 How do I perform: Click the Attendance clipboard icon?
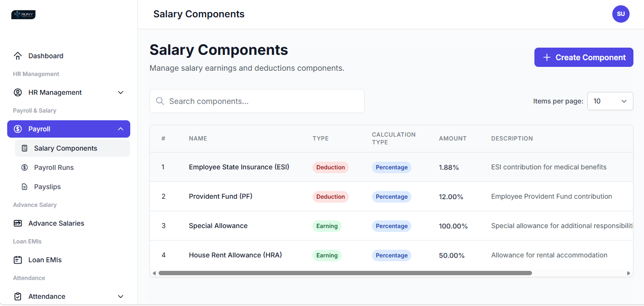coord(18,296)
